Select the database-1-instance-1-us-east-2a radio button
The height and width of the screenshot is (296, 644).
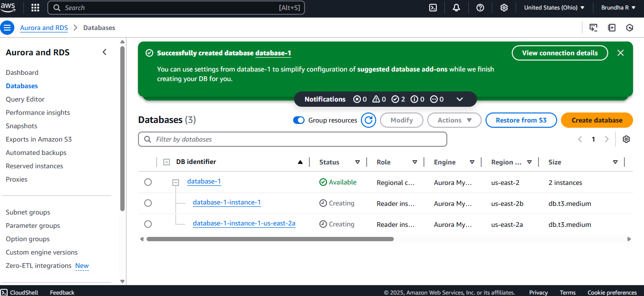tap(148, 224)
